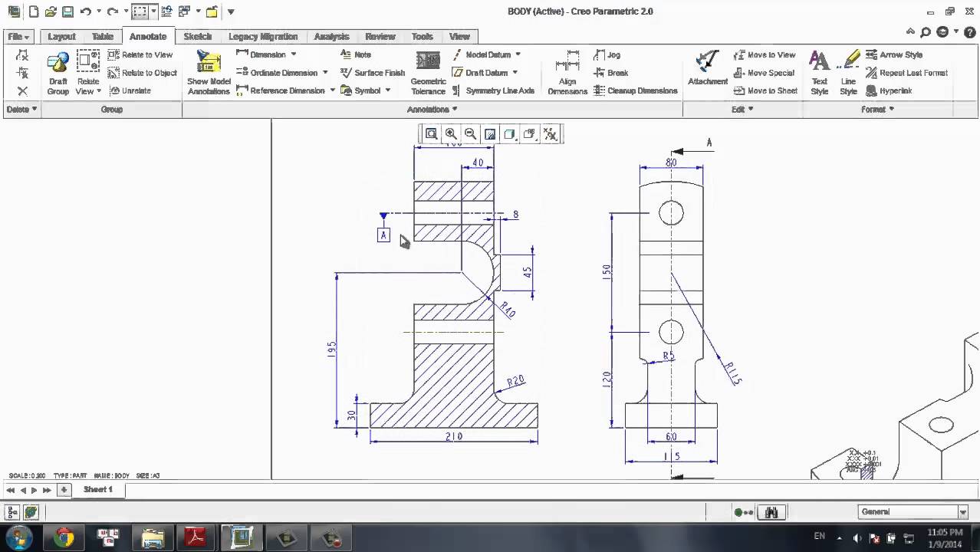
Task: Switch to the Table tab
Action: point(103,36)
